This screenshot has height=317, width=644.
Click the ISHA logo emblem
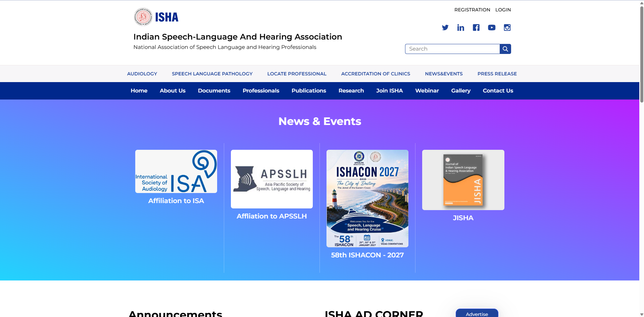[x=143, y=17]
